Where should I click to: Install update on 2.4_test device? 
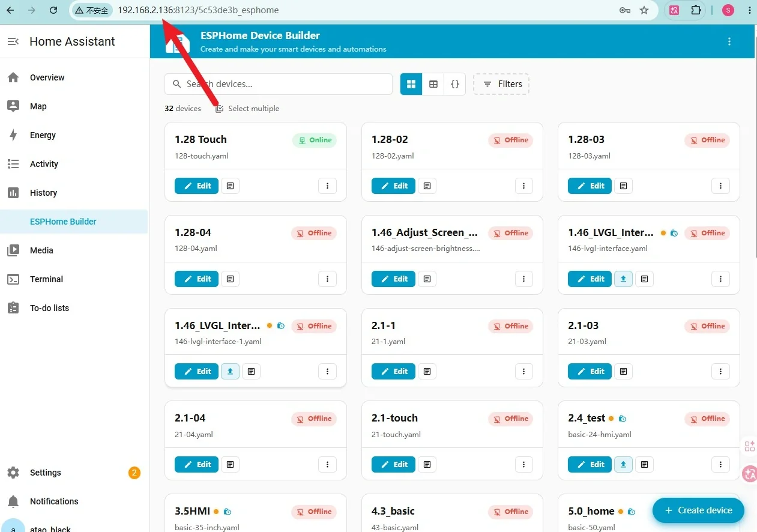(624, 464)
